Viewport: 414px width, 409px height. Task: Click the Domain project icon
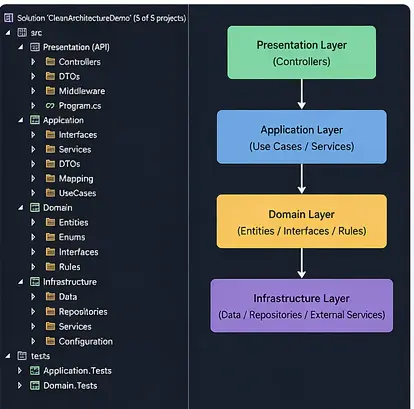click(x=35, y=208)
